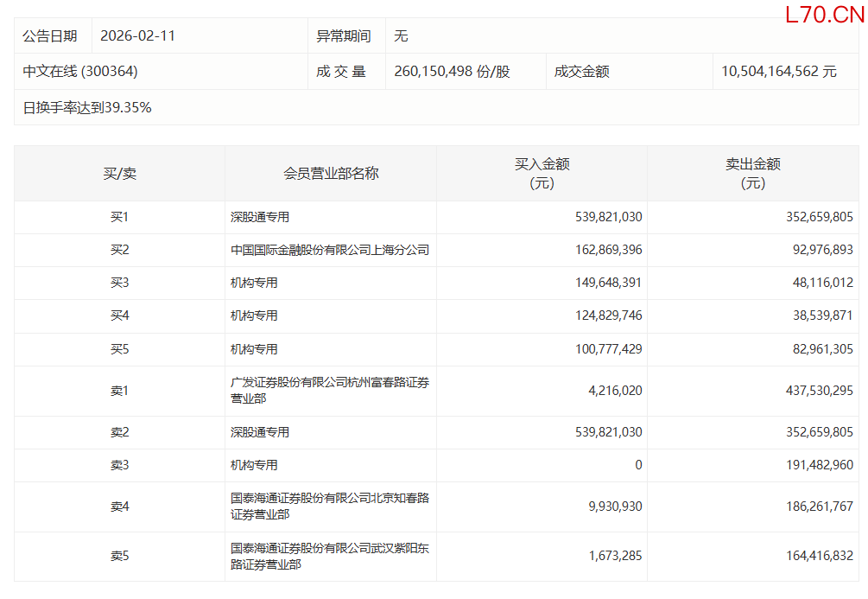Click the 公告日期 value 2026-02-11

137,36
